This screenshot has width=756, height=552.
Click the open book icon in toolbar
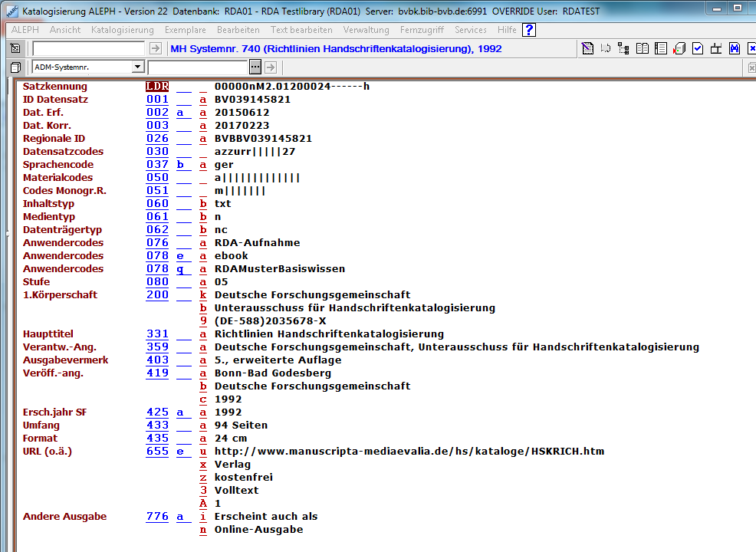[642, 49]
